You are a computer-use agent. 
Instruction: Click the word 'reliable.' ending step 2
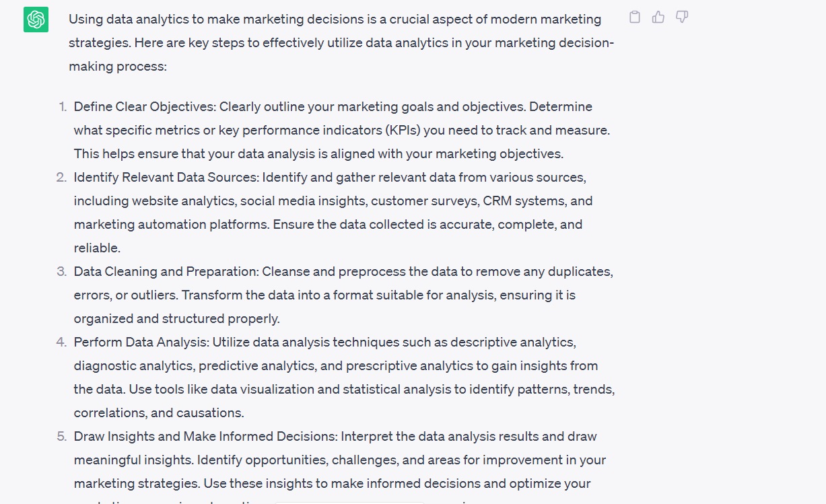click(x=97, y=248)
